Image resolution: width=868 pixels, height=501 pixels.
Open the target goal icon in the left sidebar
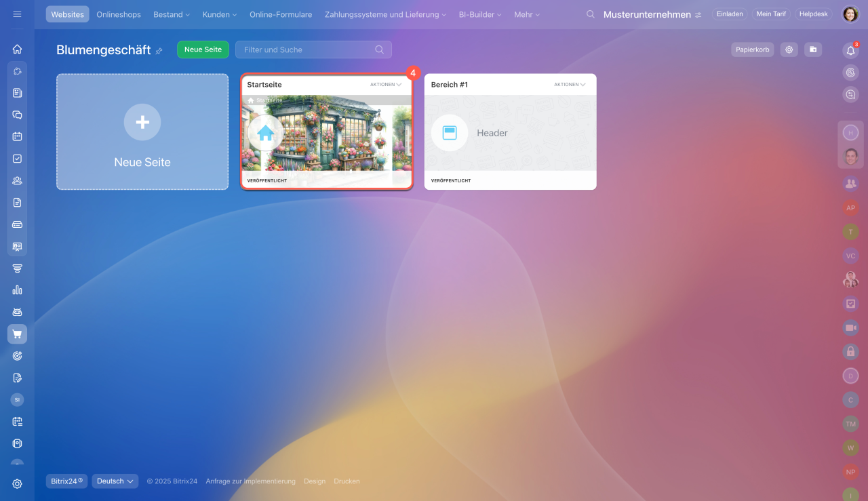[17, 356]
